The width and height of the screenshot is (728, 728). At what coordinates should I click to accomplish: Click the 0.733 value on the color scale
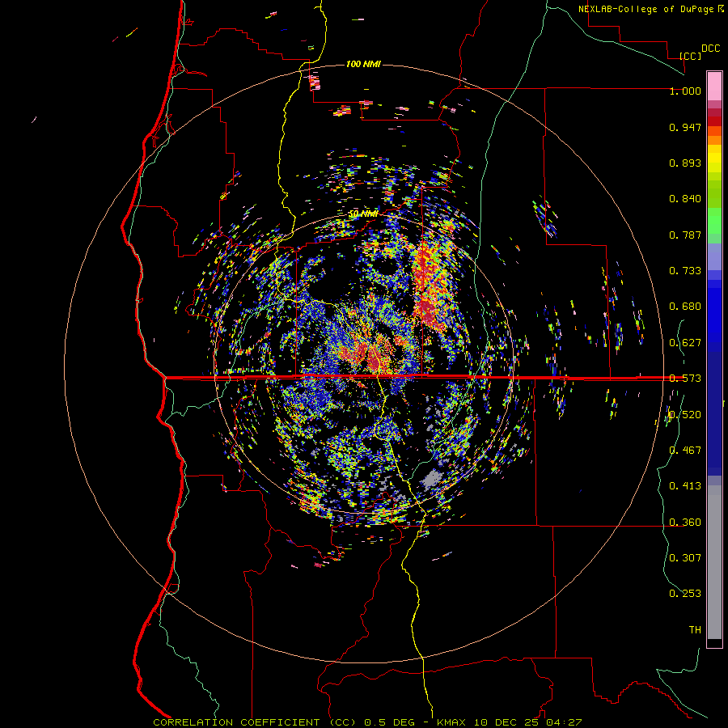[x=685, y=271]
